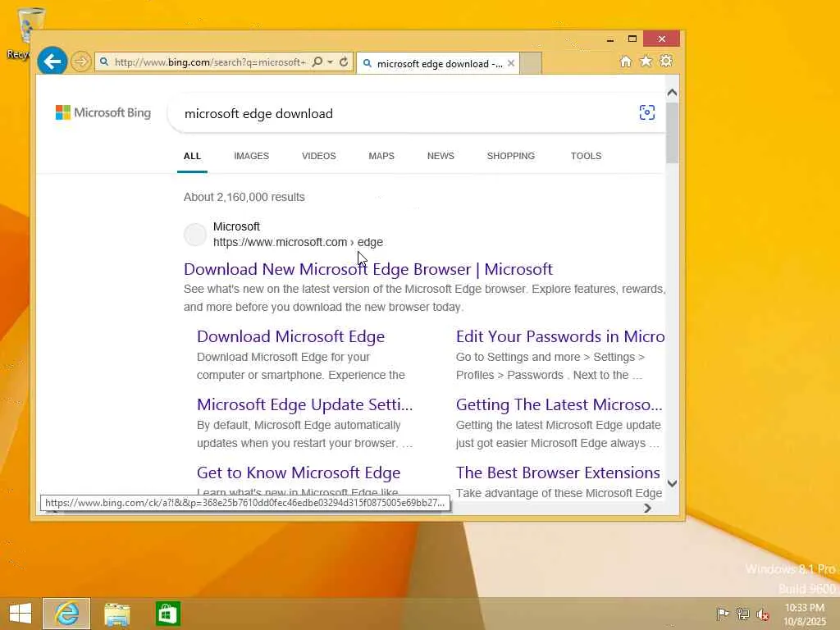The height and width of the screenshot is (630, 840).
Task: Click the Internet Explorer taskbar icon
Action: [66, 614]
